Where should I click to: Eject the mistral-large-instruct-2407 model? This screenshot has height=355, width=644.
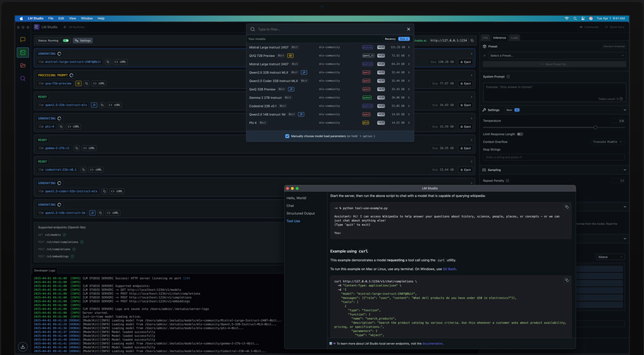point(465,62)
